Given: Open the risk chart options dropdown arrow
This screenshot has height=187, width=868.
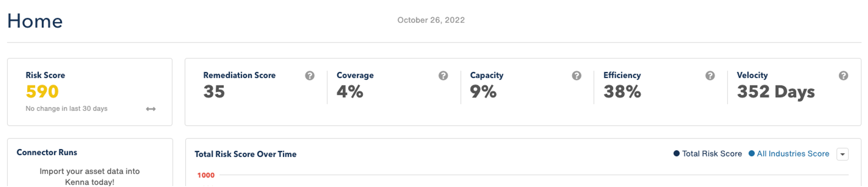Looking at the screenshot, I should (842, 154).
